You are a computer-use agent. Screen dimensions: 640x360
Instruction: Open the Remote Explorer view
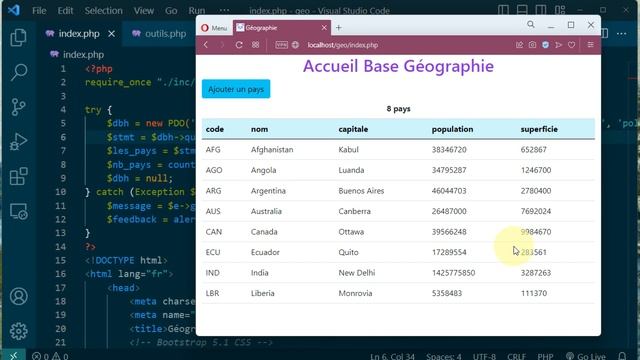tap(18, 211)
